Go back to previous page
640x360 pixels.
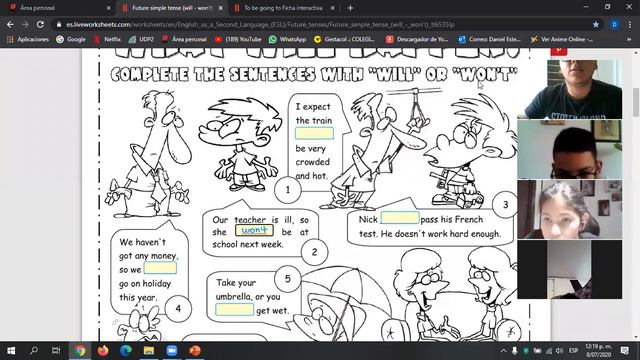coord(10,24)
